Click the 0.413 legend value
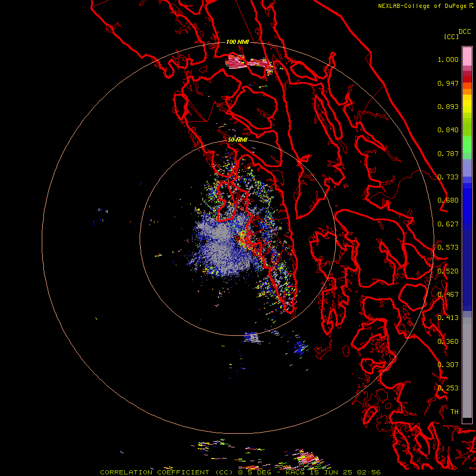This screenshot has height=476, width=476. coord(448,318)
